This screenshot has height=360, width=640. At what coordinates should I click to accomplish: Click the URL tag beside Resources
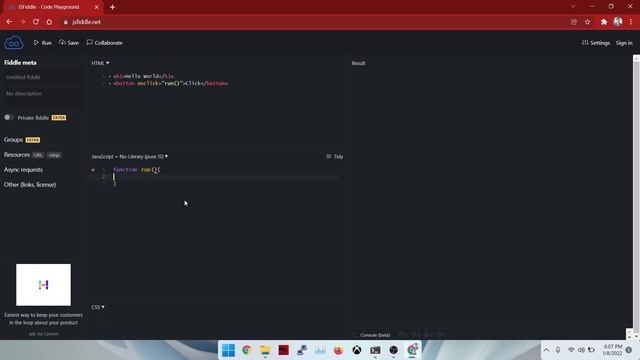point(38,155)
